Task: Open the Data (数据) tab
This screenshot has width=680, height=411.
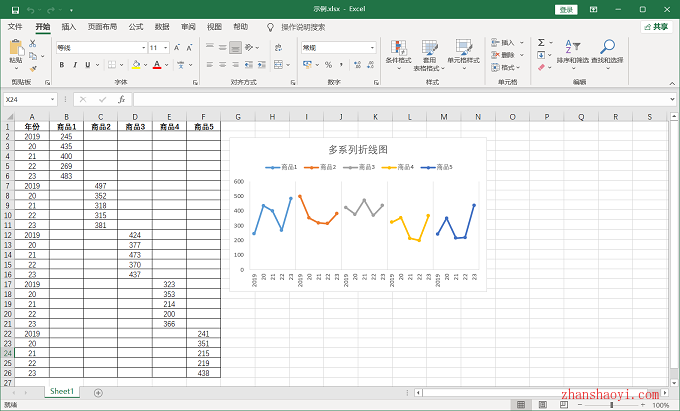Action: pyautogui.click(x=162, y=27)
